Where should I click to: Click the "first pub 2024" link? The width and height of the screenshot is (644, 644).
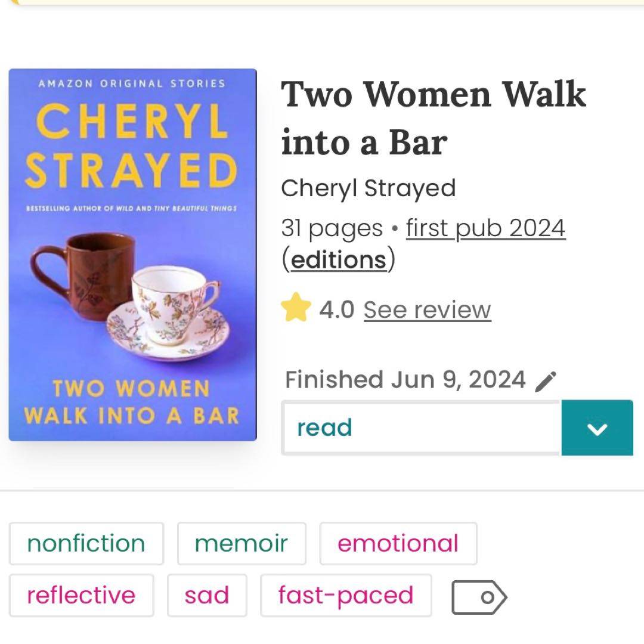click(485, 228)
